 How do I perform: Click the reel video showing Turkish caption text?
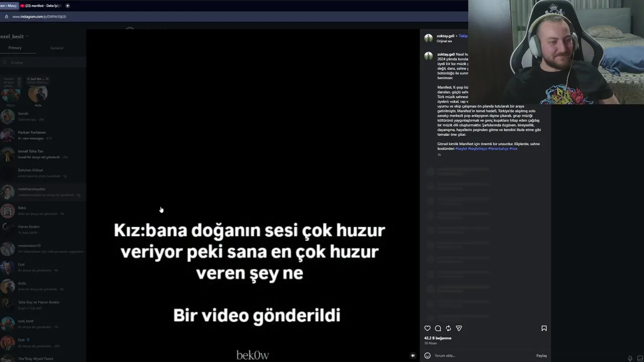(x=253, y=196)
